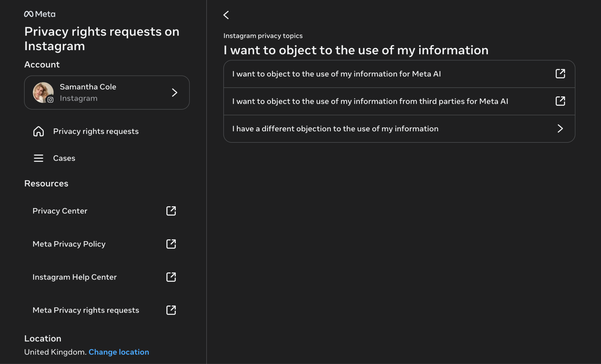Image resolution: width=601 pixels, height=364 pixels.
Task: Click the 'United Kingdom.' location text
Action: click(55, 352)
